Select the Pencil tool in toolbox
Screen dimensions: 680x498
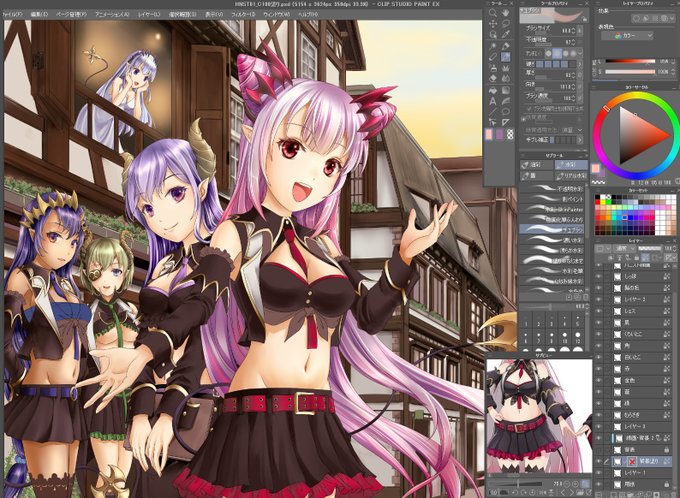click(x=493, y=57)
